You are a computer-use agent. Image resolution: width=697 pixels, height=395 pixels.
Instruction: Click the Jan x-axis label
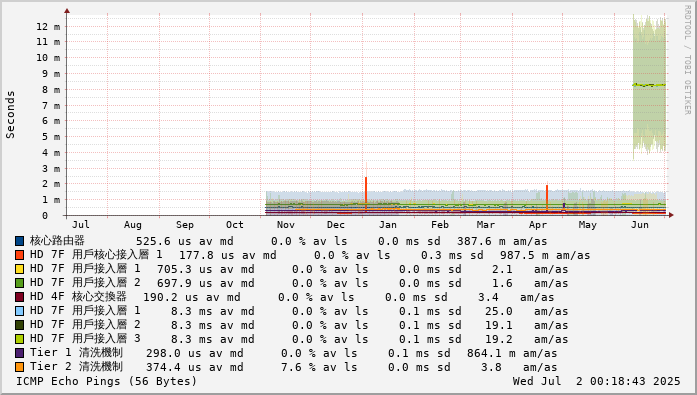(388, 225)
